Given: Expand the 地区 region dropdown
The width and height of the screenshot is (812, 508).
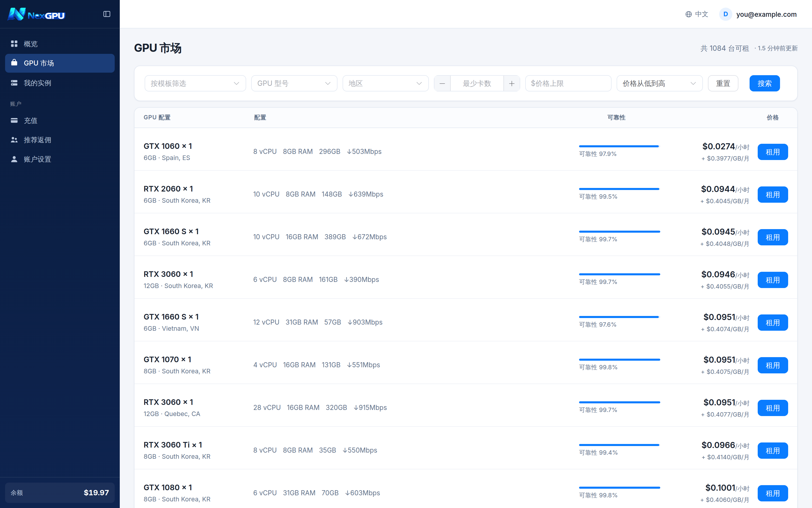Looking at the screenshot, I should [385, 83].
